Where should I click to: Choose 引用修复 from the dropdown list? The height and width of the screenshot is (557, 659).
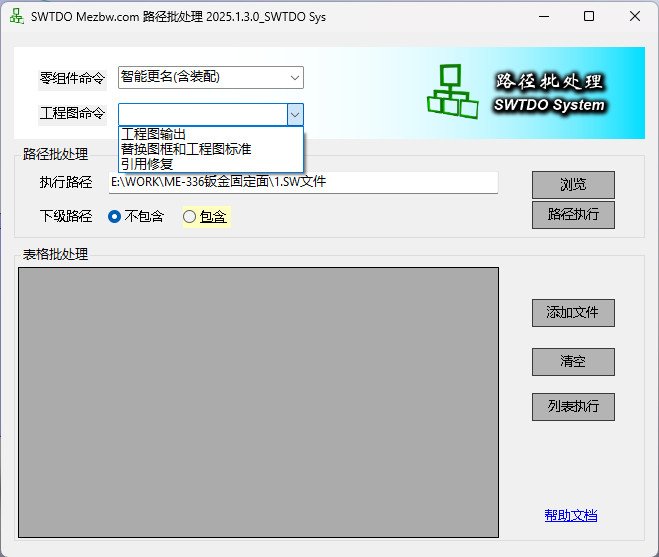coord(146,163)
